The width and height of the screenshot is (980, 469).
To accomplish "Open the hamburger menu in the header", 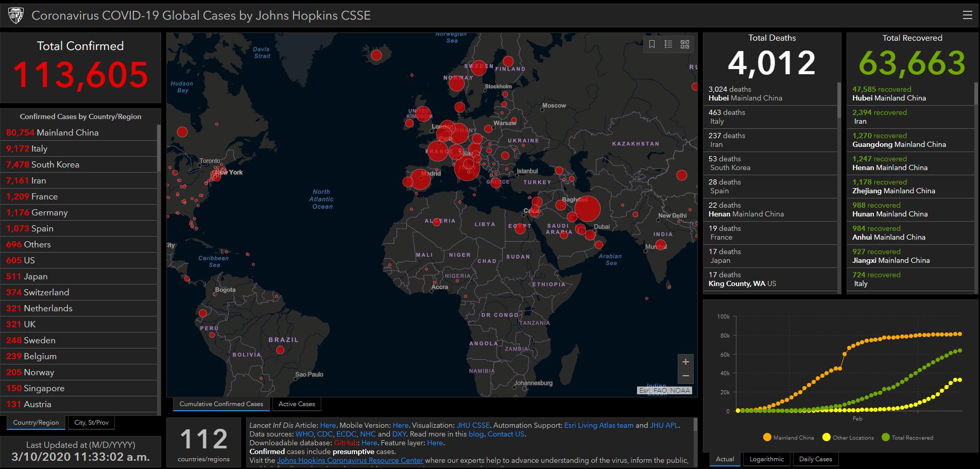I will (x=968, y=15).
